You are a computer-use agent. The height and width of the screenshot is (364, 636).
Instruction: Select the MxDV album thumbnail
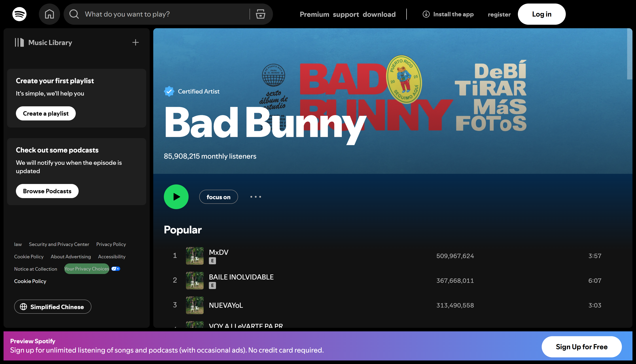point(194,256)
